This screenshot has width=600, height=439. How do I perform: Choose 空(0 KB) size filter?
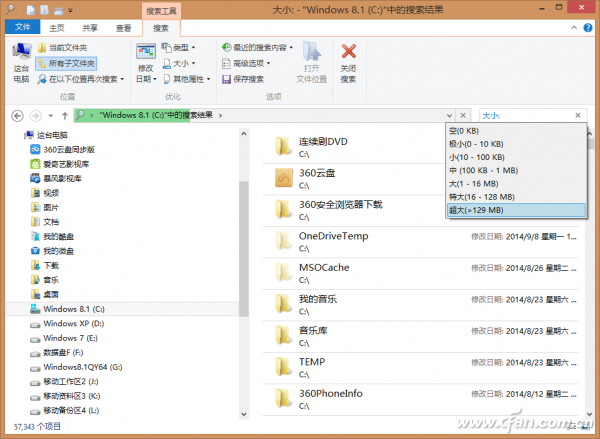click(x=516, y=131)
